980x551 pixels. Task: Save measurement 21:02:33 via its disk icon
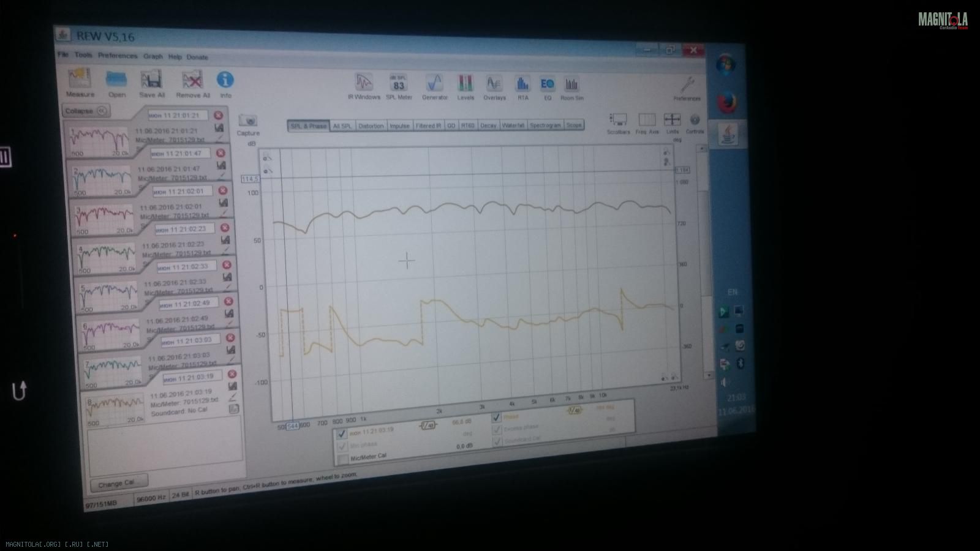pyautogui.click(x=227, y=277)
